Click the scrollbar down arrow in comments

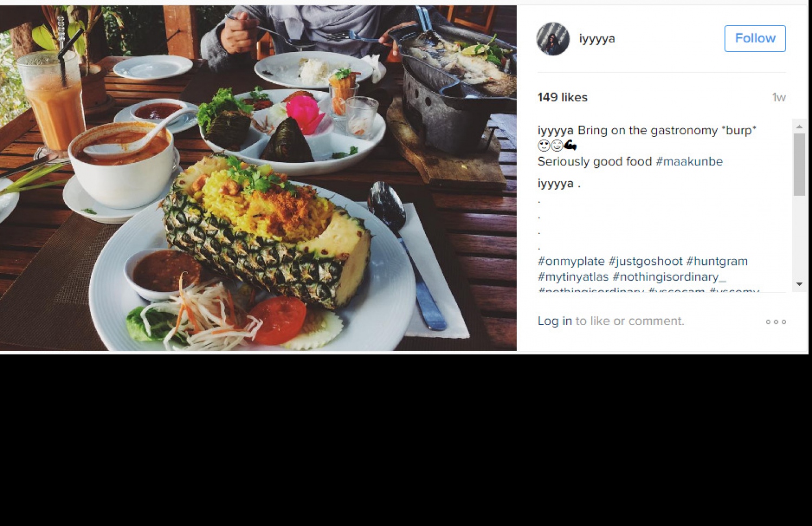[x=799, y=284]
